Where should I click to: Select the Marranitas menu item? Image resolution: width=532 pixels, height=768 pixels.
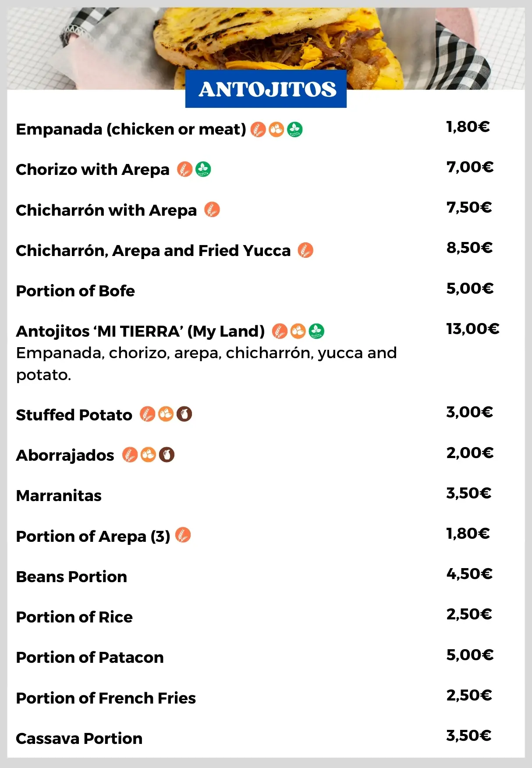(x=59, y=496)
